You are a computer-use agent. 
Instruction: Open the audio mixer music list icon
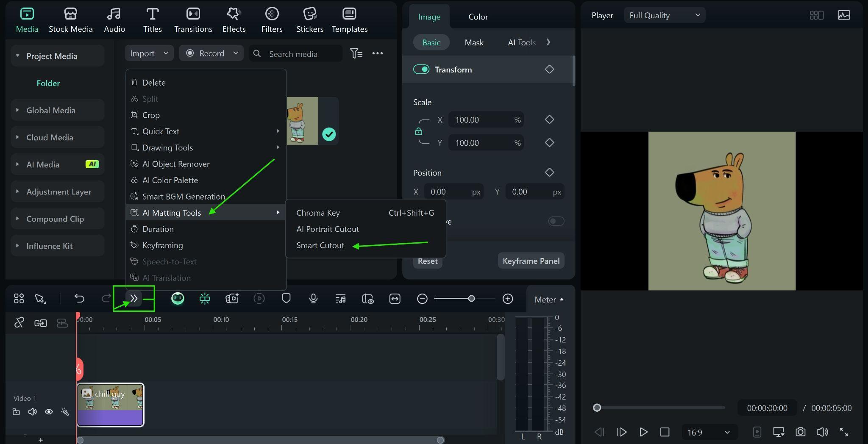[x=340, y=299]
